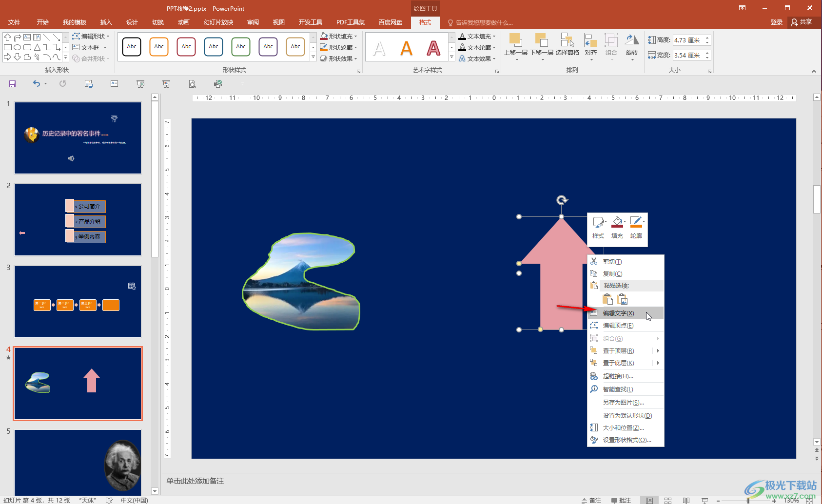822x504 pixels.
Task: Open the Shape Effects (形状效果) dropdown
Action: pyautogui.click(x=339, y=58)
